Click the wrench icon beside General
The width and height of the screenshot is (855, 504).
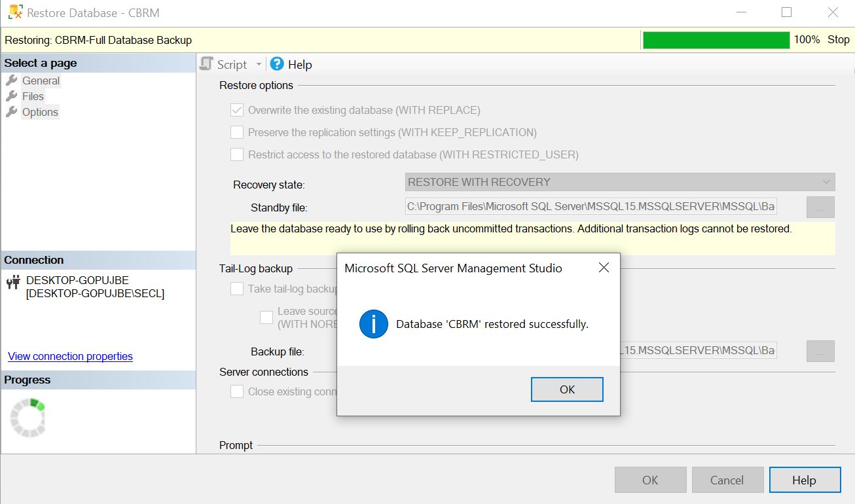tap(12, 81)
